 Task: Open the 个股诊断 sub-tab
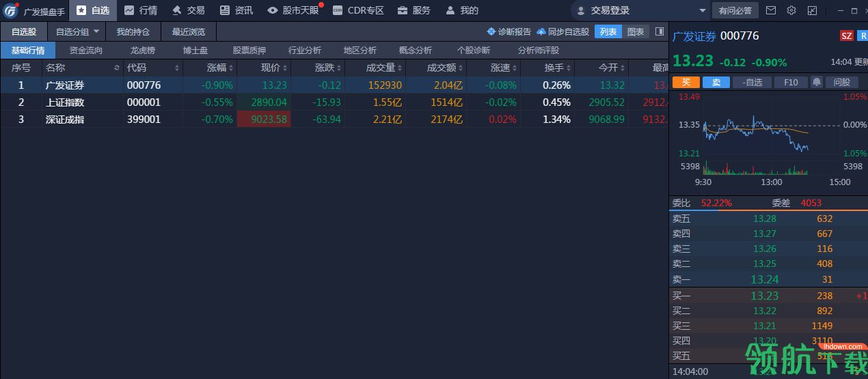pyautogui.click(x=474, y=50)
